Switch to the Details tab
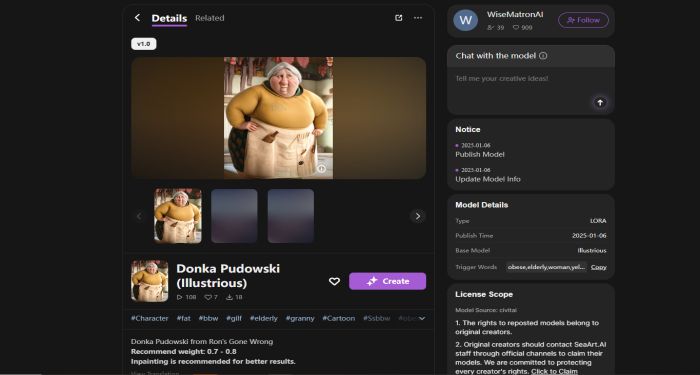 tap(169, 18)
